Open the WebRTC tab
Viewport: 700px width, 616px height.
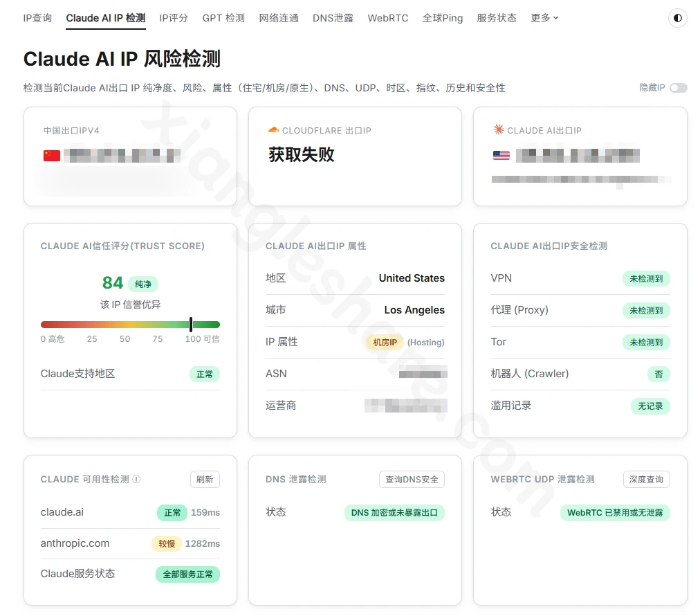click(388, 18)
